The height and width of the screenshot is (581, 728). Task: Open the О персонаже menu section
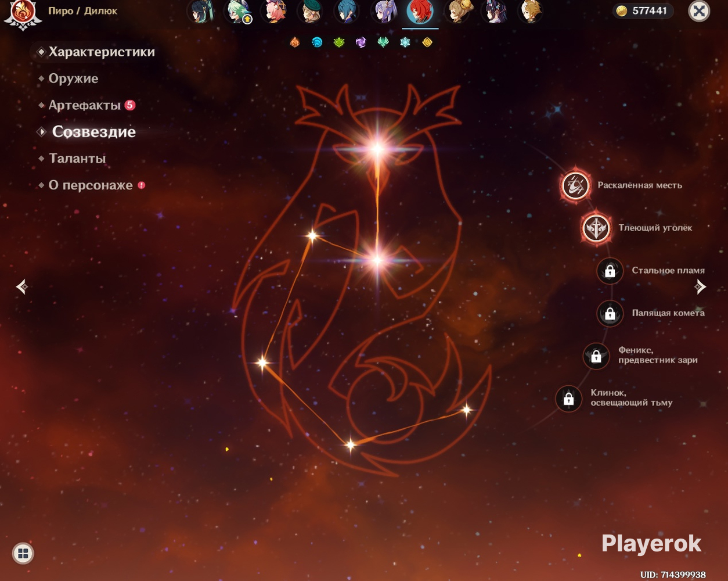tap(91, 185)
